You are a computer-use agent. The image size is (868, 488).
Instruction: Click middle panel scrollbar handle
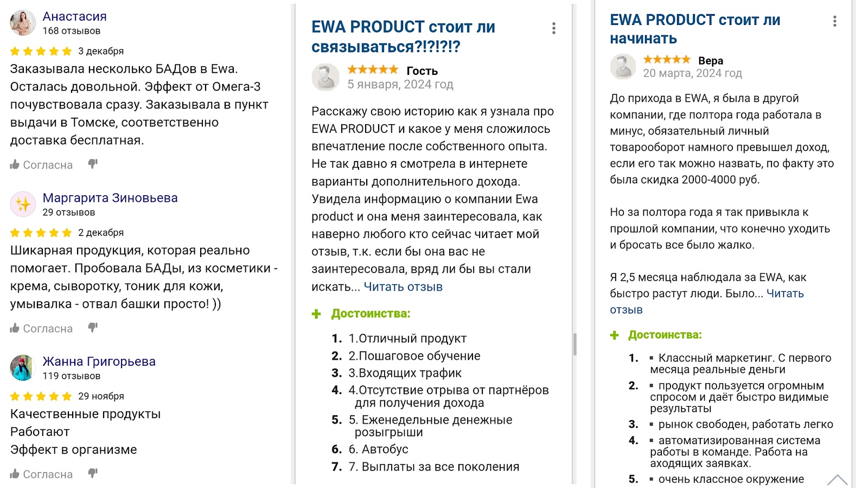[x=575, y=344]
